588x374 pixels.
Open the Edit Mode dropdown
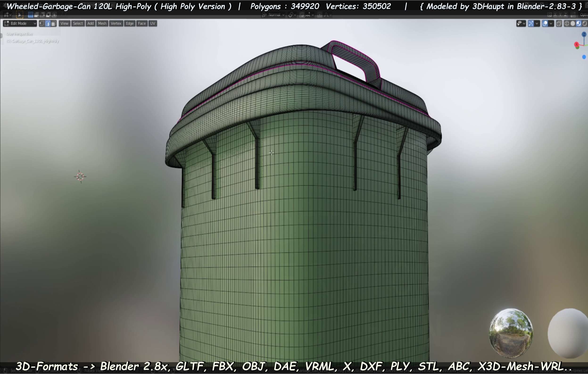click(20, 23)
